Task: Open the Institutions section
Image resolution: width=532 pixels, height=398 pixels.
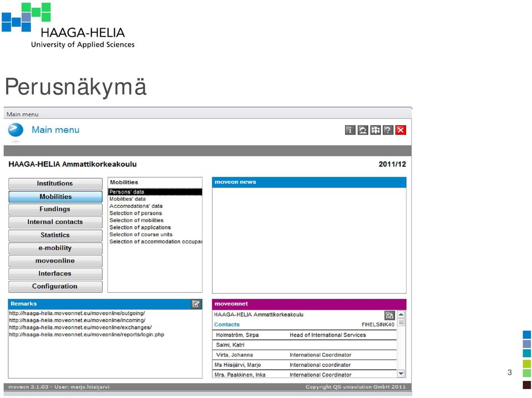Action: (x=55, y=183)
